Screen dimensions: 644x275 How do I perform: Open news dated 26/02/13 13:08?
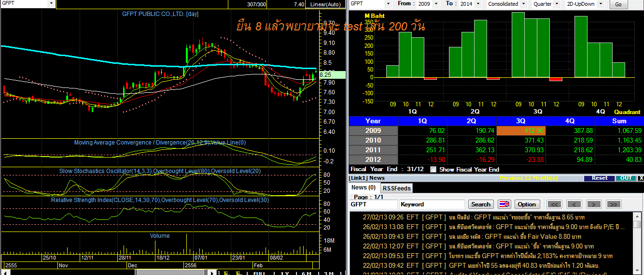point(495,227)
